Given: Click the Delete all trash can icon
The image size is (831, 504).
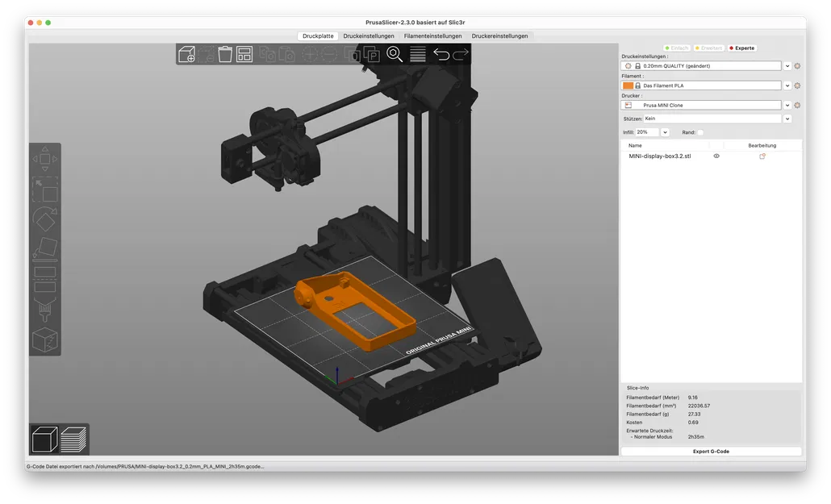Looking at the screenshot, I should (225, 54).
